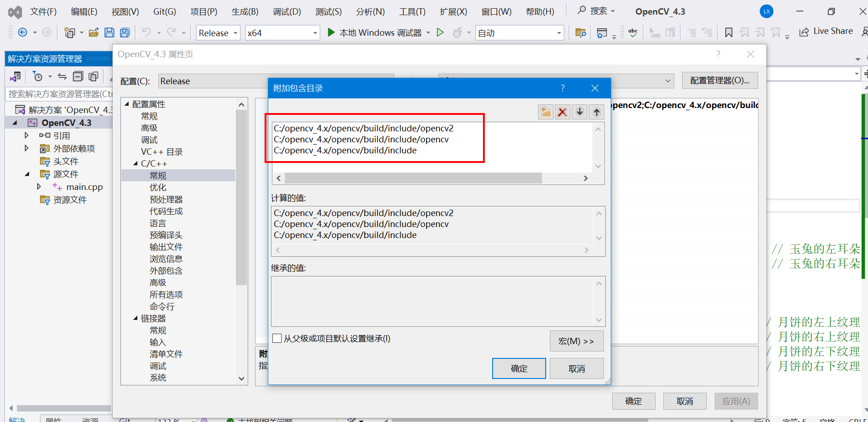This screenshot has height=422, width=868.
Task: Select the C:/opencv_4.x/opencv/build/include/opencv line in the edit box
Action: [x=361, y=139]
